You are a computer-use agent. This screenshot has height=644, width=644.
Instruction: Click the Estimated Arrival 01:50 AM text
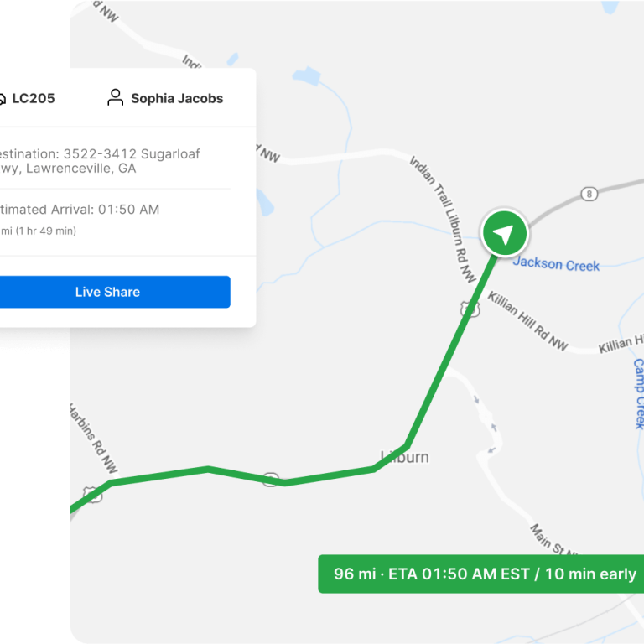[x=80, y=210]
